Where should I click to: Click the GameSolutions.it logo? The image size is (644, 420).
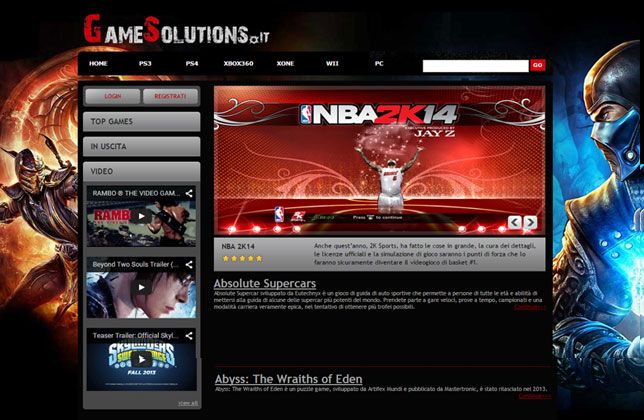(x=177, y=30)
